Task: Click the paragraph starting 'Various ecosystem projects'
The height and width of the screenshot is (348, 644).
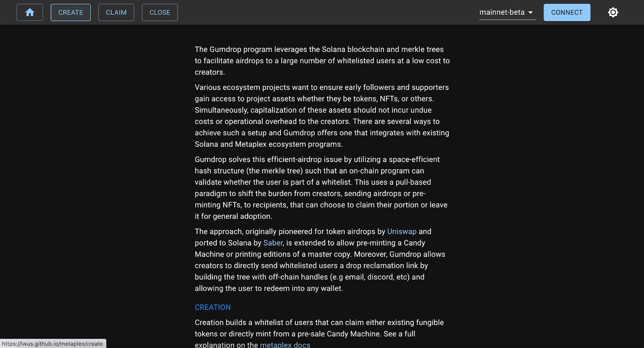Action: click(x=322, y=116)
